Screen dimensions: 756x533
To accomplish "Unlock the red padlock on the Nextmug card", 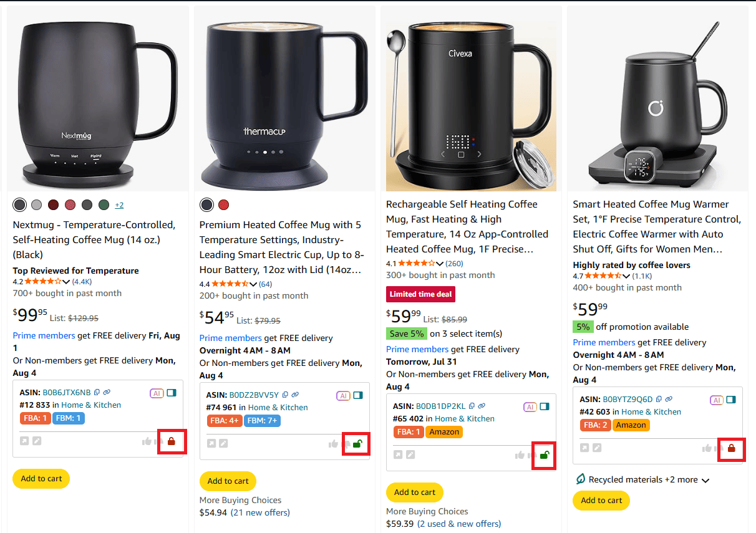I will pyautogui.click(x=172, y=441).
